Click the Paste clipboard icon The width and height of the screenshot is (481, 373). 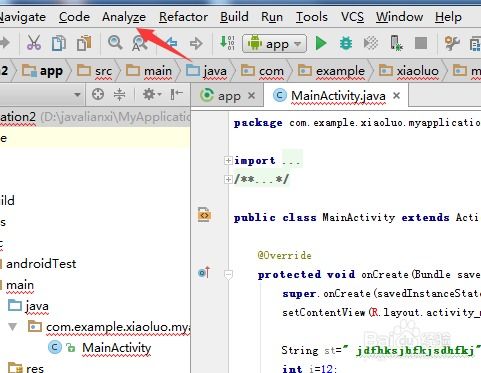point(84,43)
